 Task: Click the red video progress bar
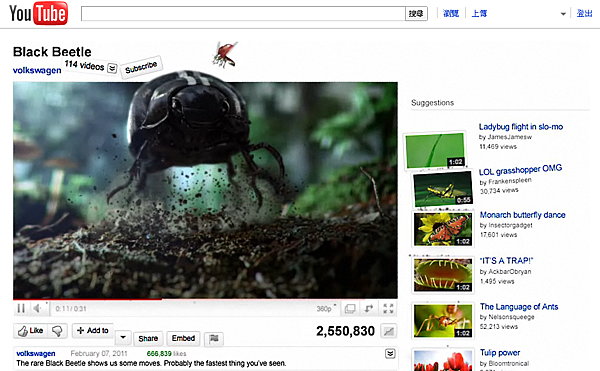click(x=87, y=299)
